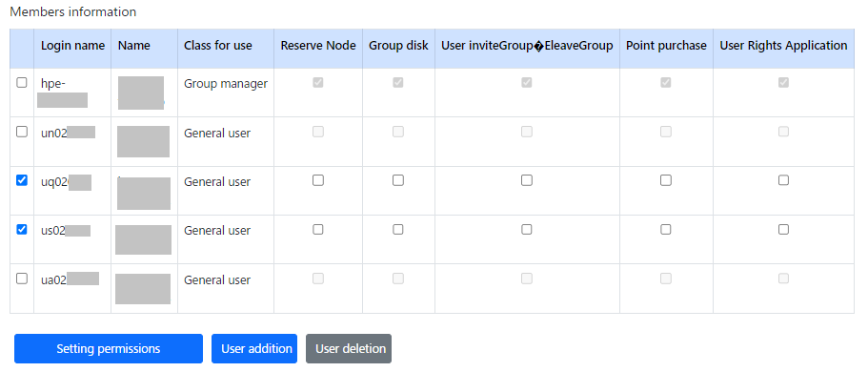Click the Class for use column header

click(x=218, y=46)
